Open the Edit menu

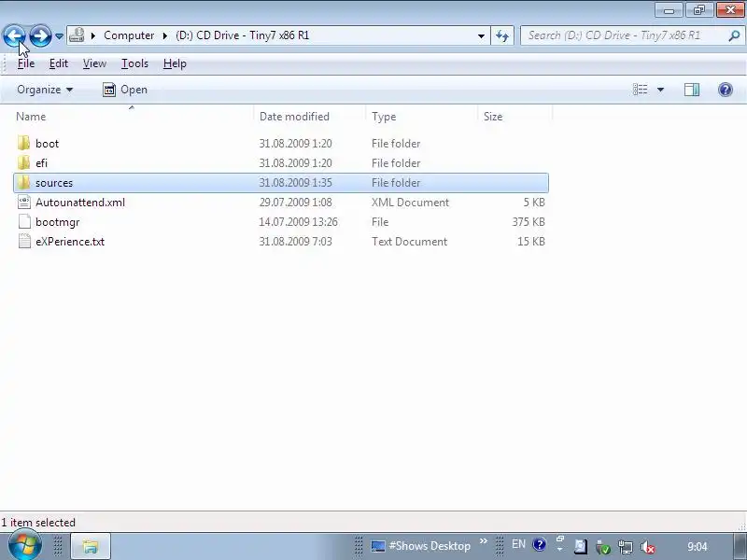[x=59, y=63]
